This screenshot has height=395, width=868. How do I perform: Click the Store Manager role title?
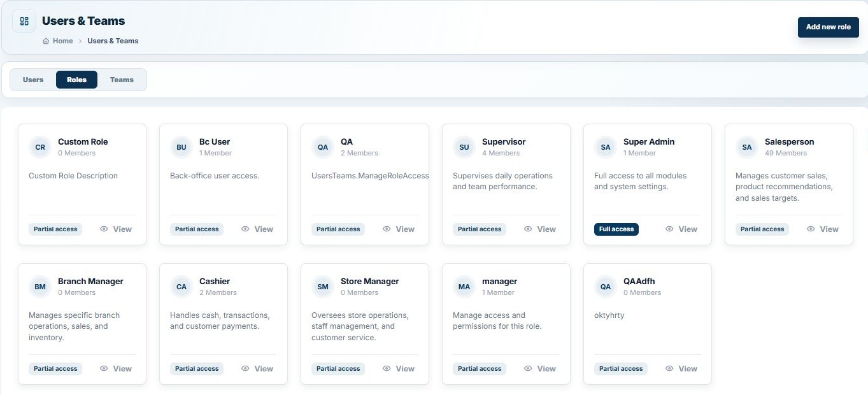(370, 282)
